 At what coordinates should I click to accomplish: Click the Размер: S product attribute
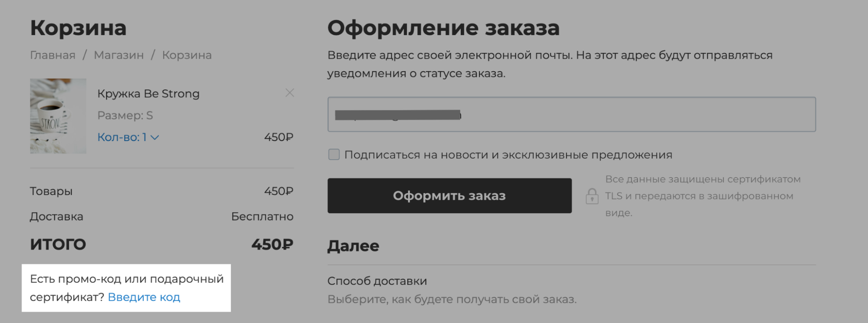(x=125, y=115)
